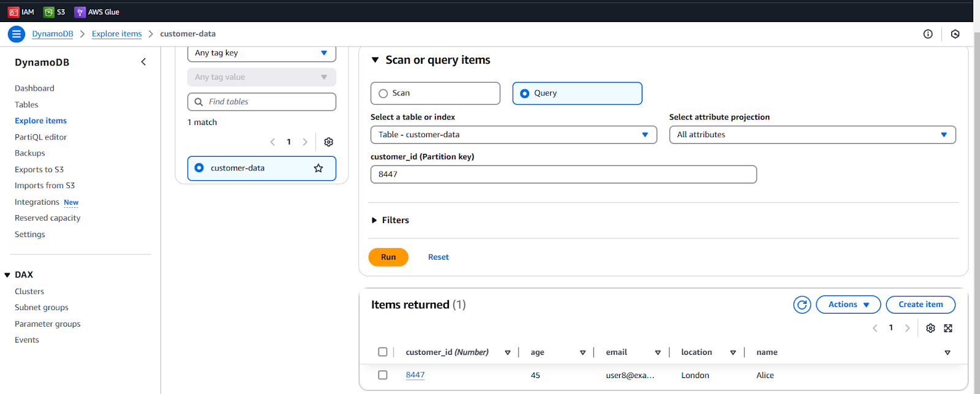Open the info panel icon
The width and height of the screenshot is (980, 394).
click(928, 34)
